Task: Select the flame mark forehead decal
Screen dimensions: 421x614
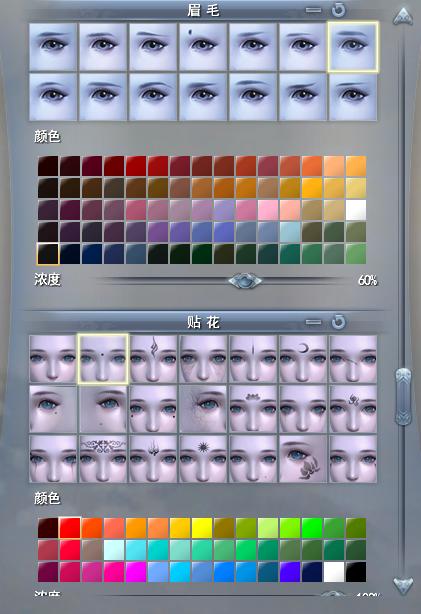Action: pos(153,359)
